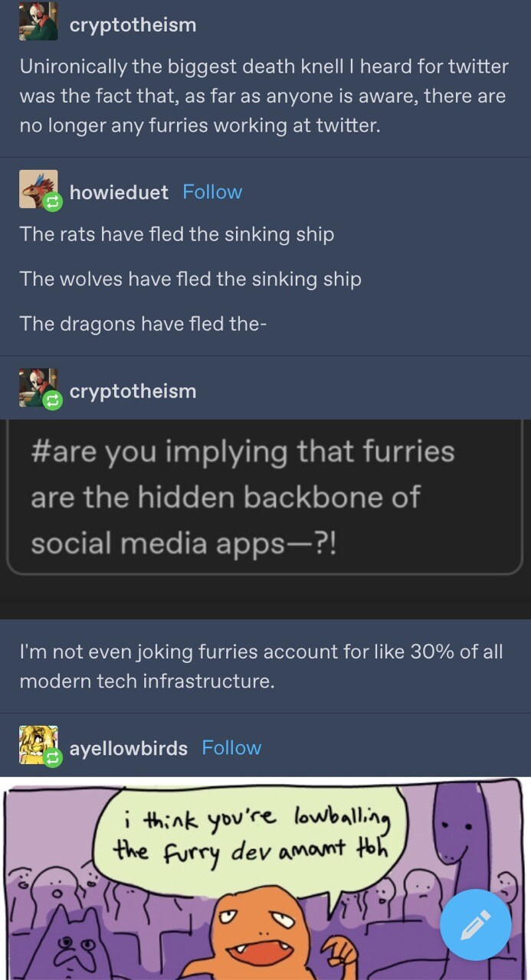Open howieduet's avatar picture
The image size is (531, 980).
click(36, 187)
